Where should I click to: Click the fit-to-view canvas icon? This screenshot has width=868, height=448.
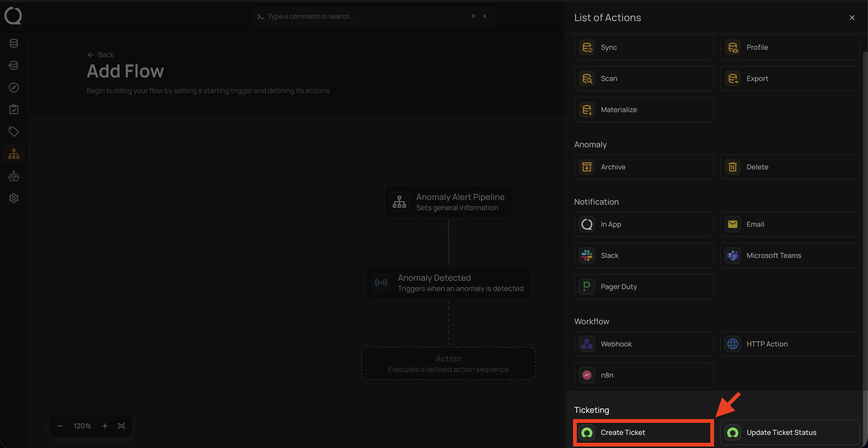pos(121,426)
